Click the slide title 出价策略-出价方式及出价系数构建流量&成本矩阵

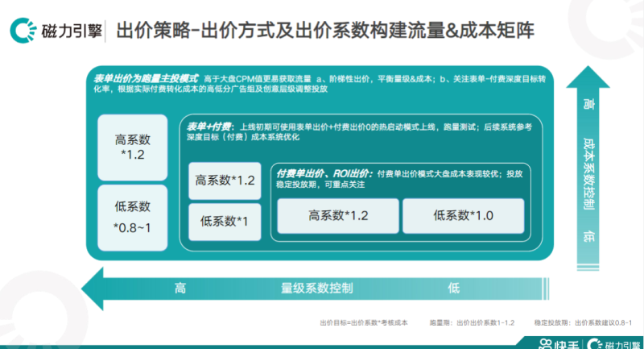(325, 31)
